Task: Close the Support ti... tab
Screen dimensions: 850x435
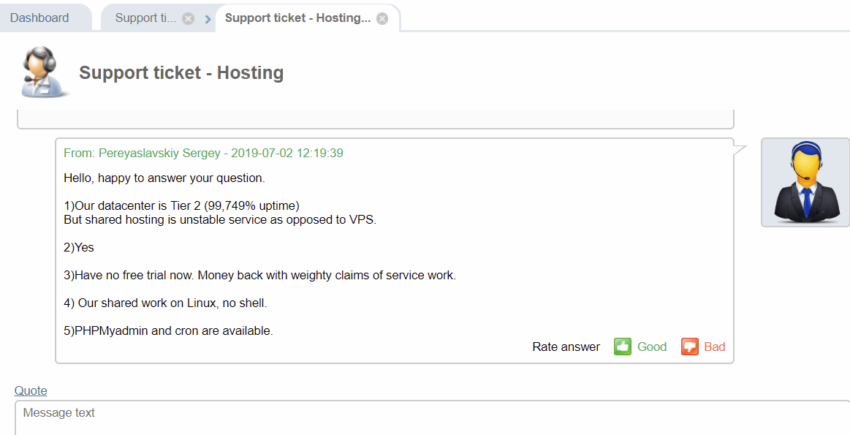Action: click(188, 18)
